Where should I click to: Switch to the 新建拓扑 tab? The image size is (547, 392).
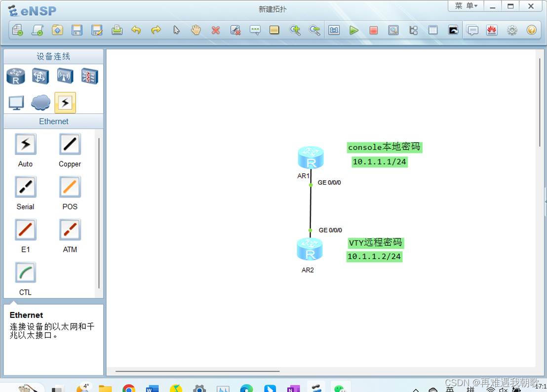(272, 9)
